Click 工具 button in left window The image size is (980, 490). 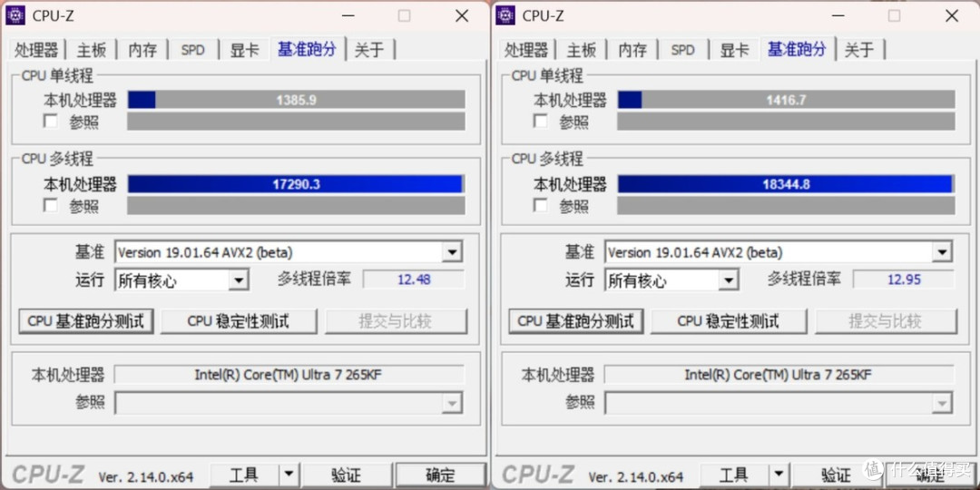244,475
